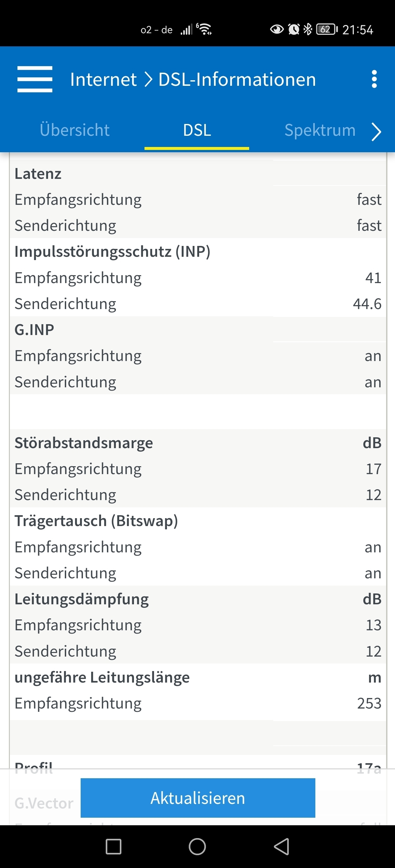
Task: Switch to the Übersicht tab
Action: click(74, 130)
